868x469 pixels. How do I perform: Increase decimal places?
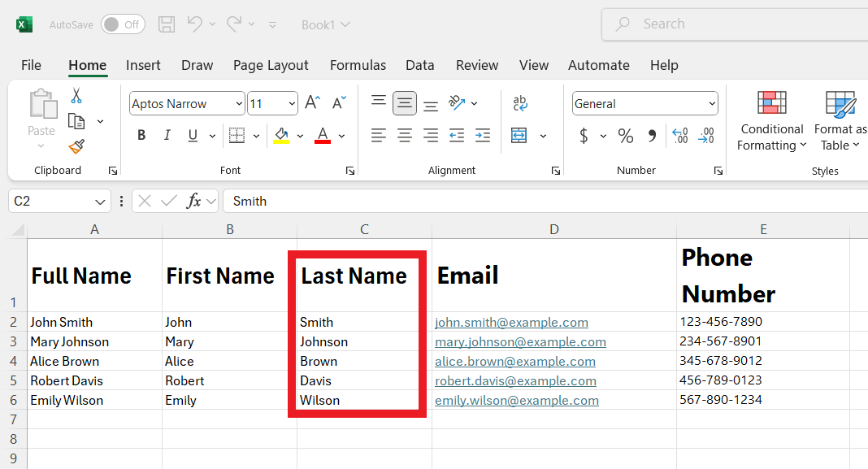pyautogui.click(x=679, y=136)
